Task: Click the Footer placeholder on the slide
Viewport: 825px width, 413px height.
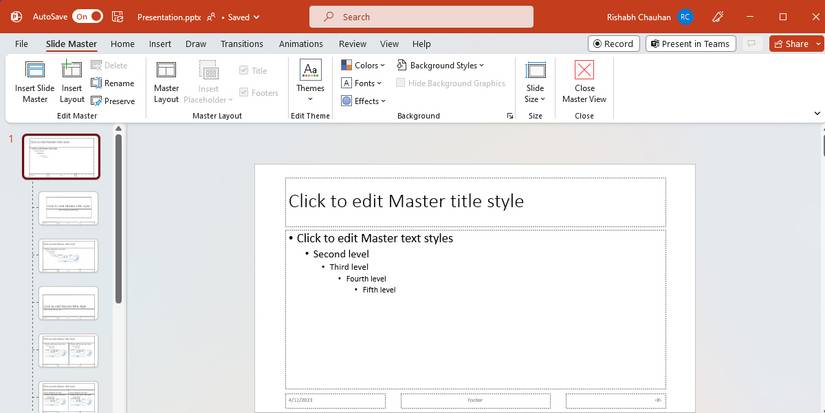Action: pyautogui.click(x=475, y=400)
